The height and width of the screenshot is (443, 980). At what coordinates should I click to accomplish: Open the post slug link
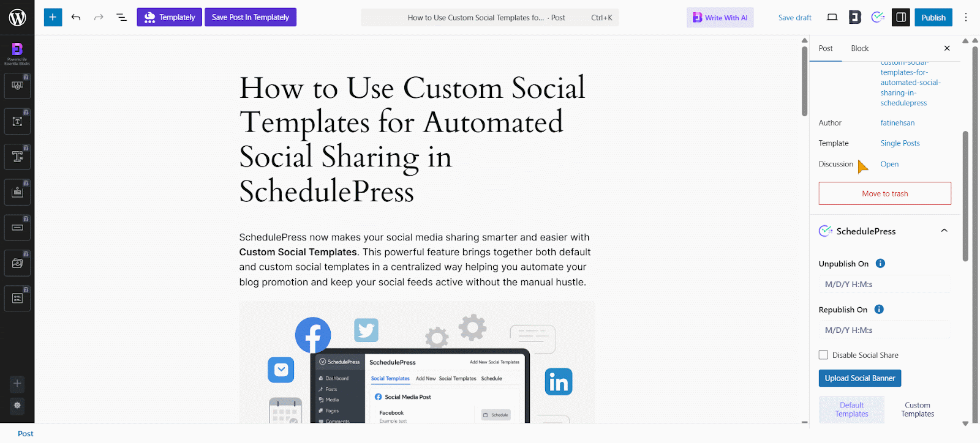pos(910,83)
